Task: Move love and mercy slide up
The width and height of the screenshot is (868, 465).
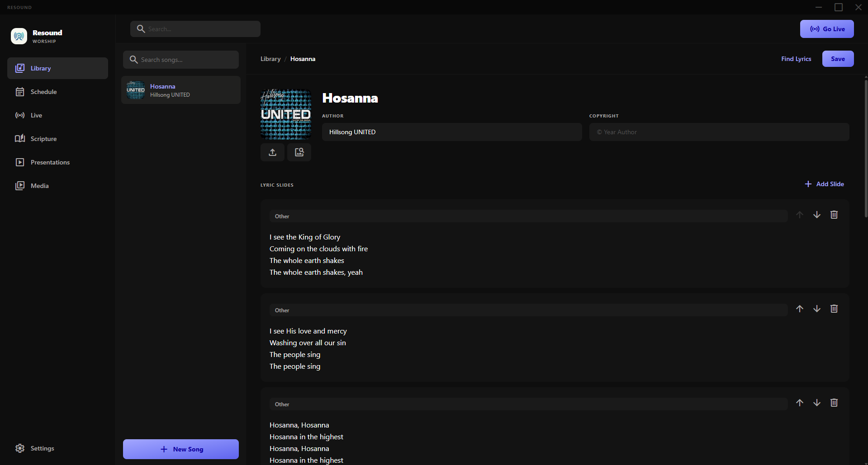Action: (800, 309)
